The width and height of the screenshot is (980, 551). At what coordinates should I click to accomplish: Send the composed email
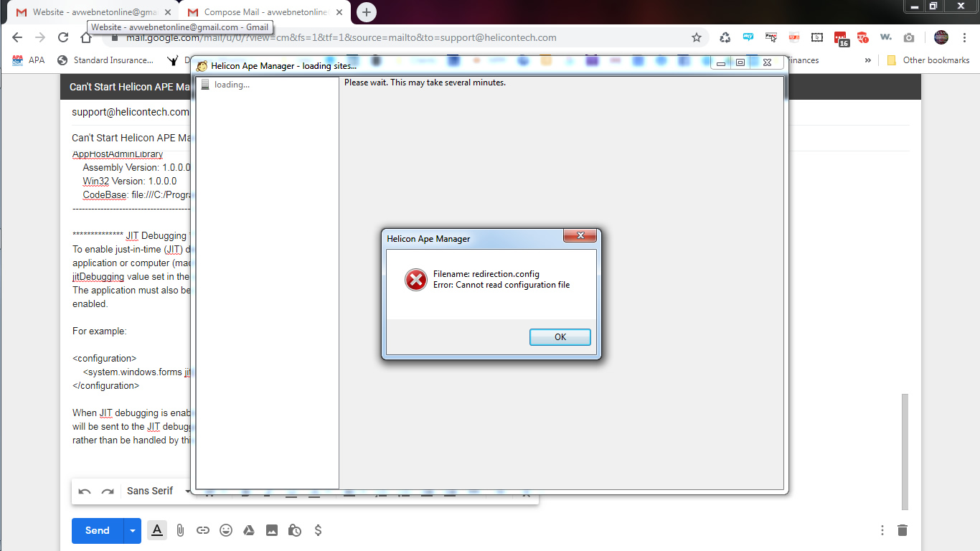point(96,530)
